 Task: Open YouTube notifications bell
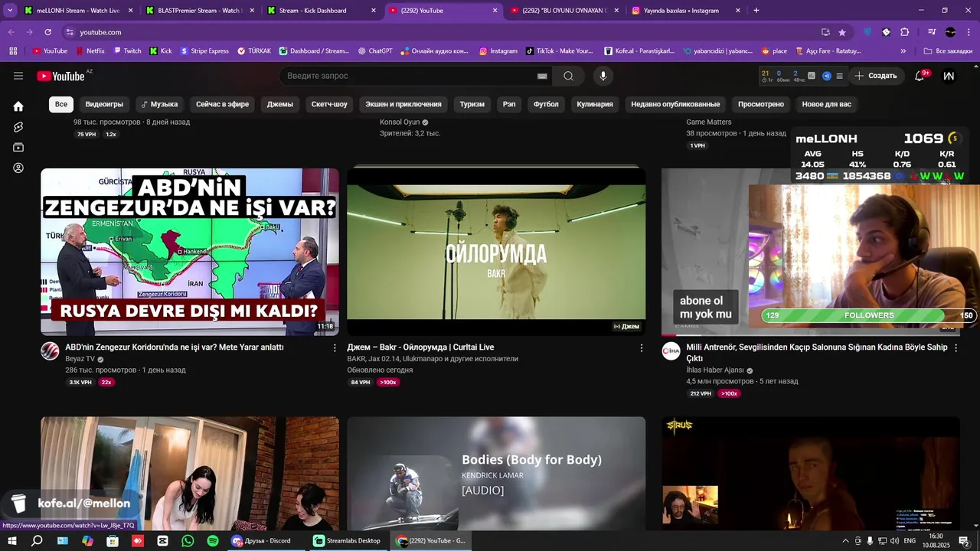click(x=920, y=76)
